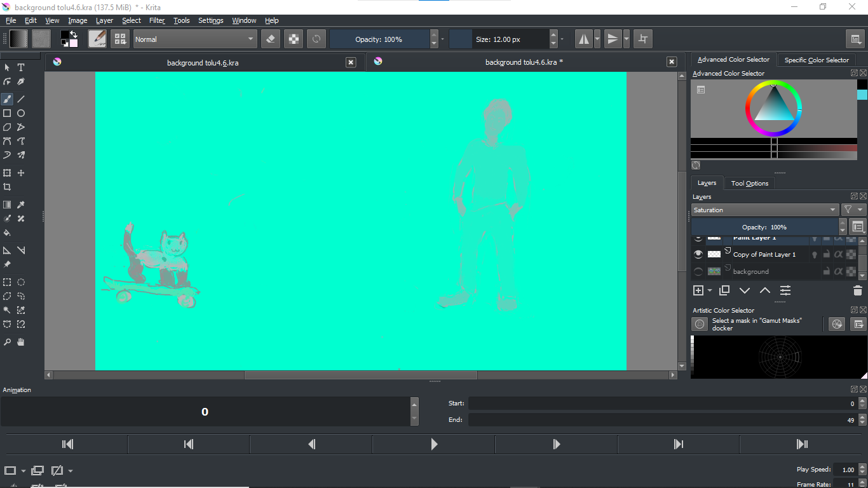868x488 pixels.
Task: Delete layer with the trash icon
Action: pyautogui.click(x=857, y=290)
